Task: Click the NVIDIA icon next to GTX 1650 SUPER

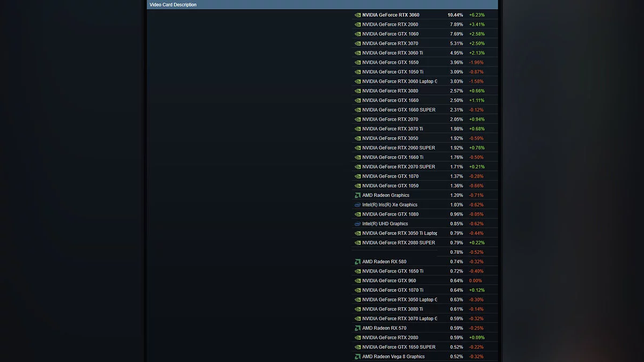Action: [357, 347]
